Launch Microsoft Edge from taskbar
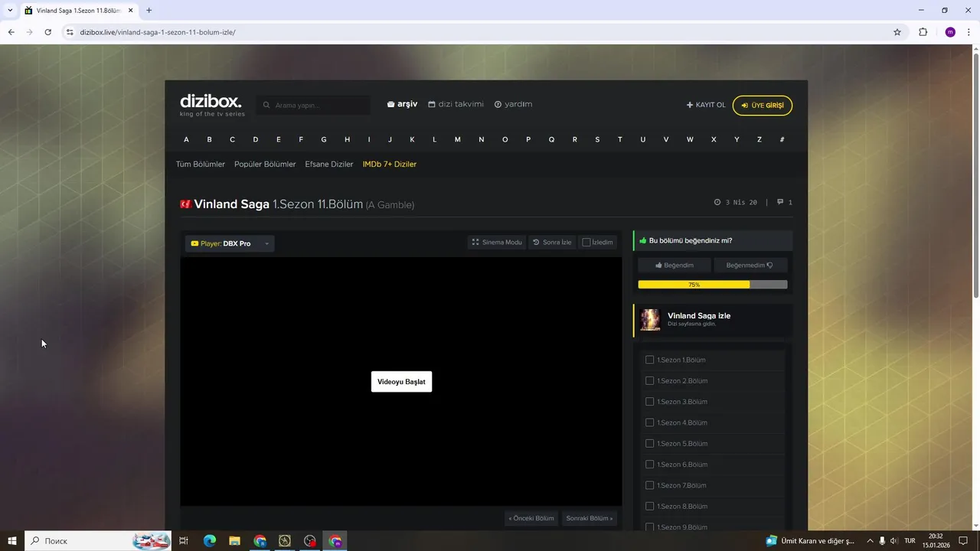The height and width of the screenshot is (551, 980). point(209,541)
